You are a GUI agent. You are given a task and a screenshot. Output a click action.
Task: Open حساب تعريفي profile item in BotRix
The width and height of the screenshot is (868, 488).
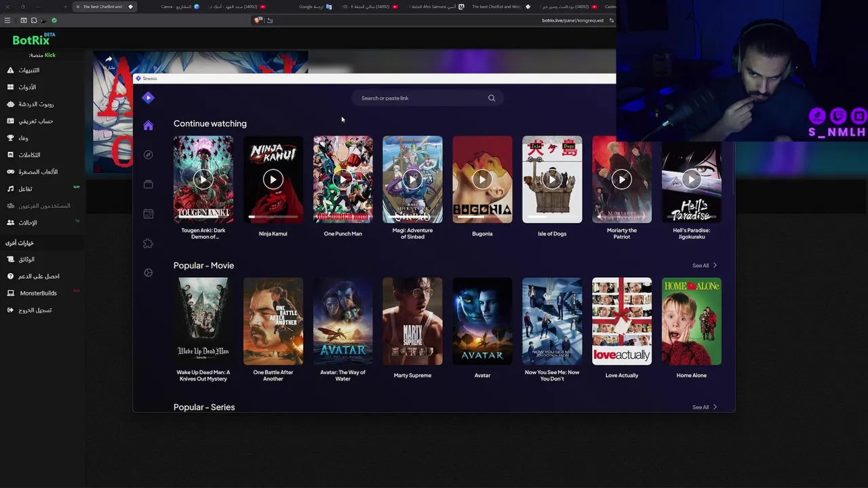click(30, 121)
